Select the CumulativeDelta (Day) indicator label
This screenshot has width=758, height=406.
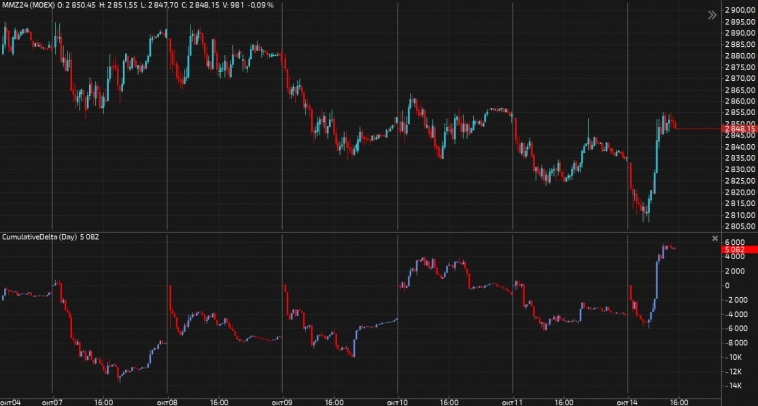tap(39, 237)
